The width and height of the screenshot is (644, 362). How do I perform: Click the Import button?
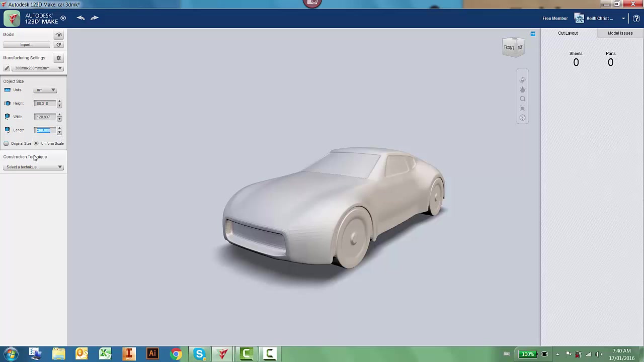pos(25,44)
